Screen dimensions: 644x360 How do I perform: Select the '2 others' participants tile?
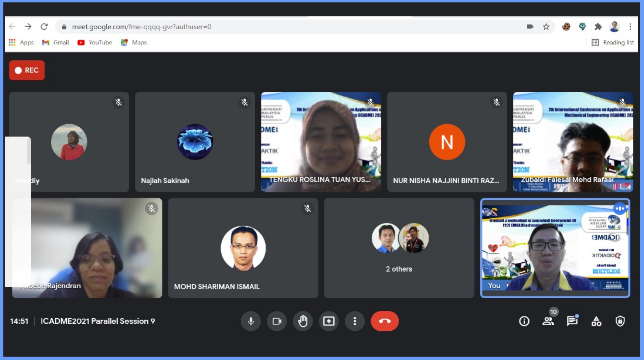[x=399, y=248]
